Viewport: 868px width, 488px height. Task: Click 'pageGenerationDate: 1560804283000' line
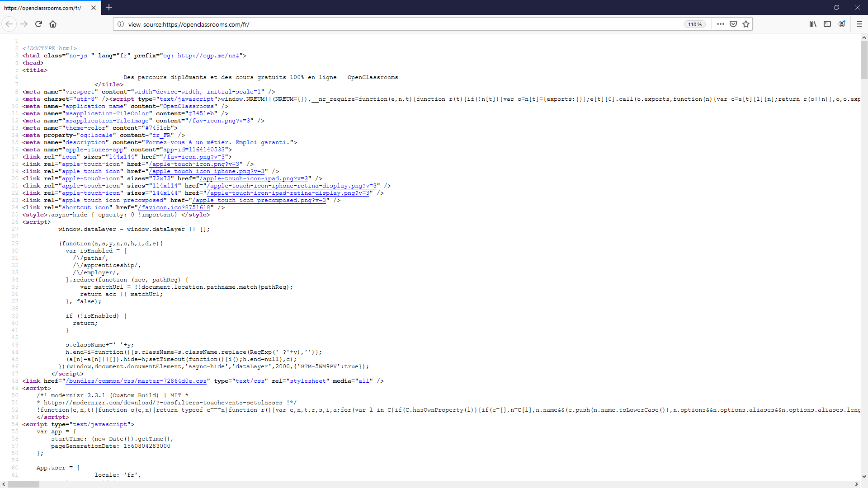click(x=111, y=446)
